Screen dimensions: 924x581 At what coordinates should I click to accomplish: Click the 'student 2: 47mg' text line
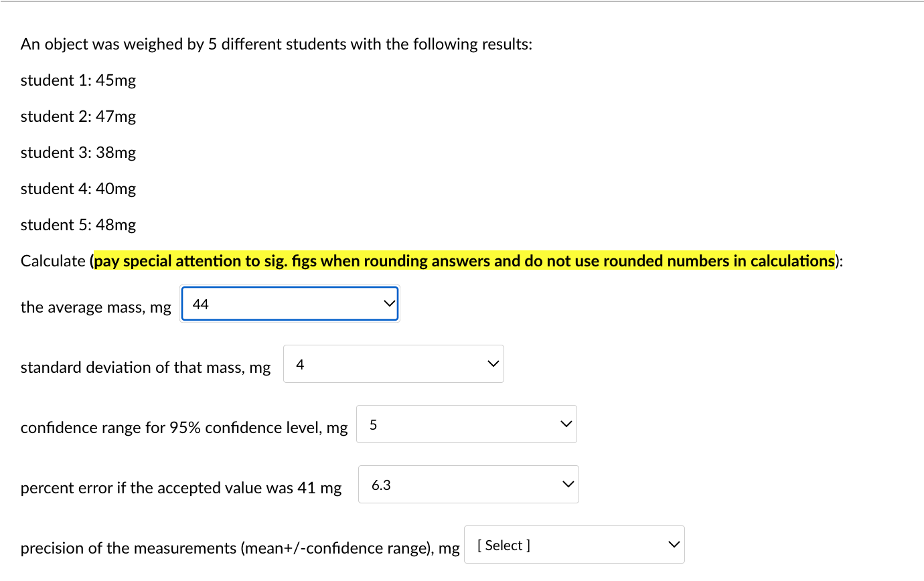pyautogui.click(x=78, y=116)
